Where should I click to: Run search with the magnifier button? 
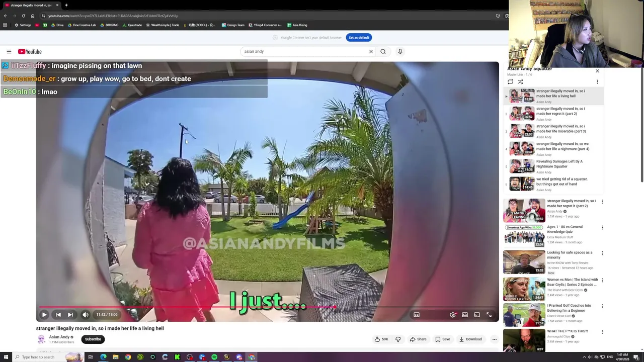(383, 51)
